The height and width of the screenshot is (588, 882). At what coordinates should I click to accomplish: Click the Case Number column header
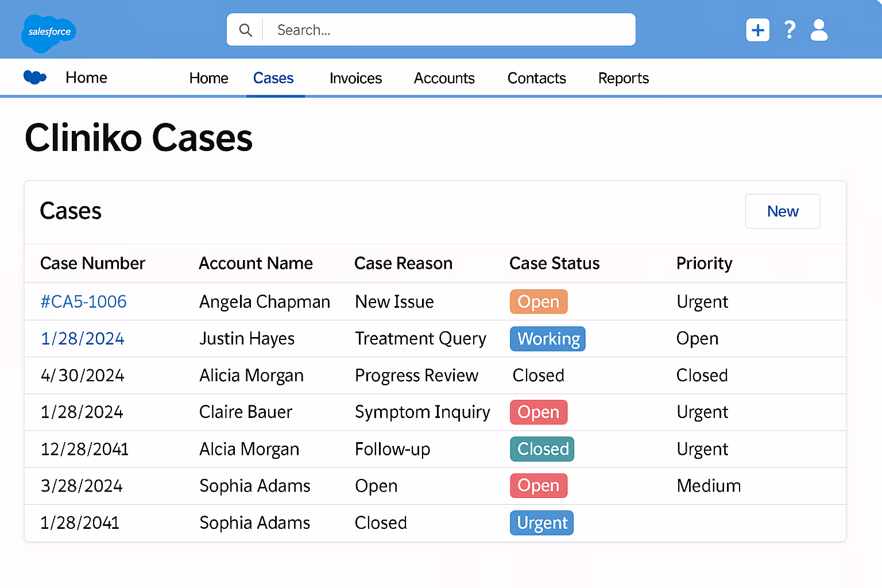(x=92, y=263)
